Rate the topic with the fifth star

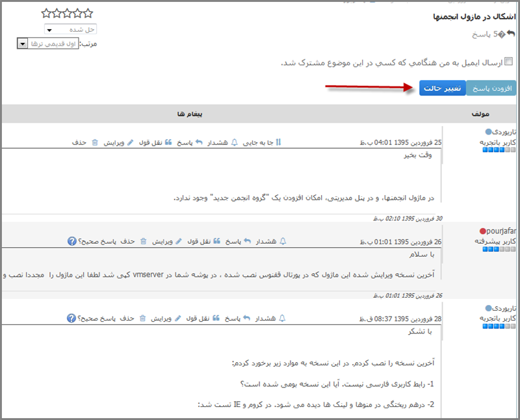point(46,13)
